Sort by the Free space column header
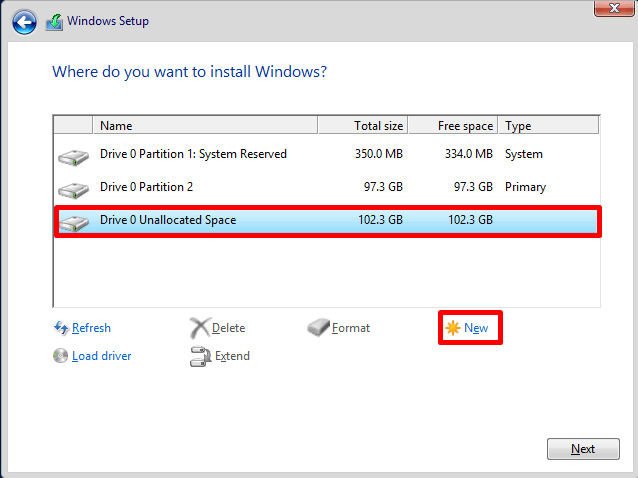The image size is (638, 478). point(453,126)
